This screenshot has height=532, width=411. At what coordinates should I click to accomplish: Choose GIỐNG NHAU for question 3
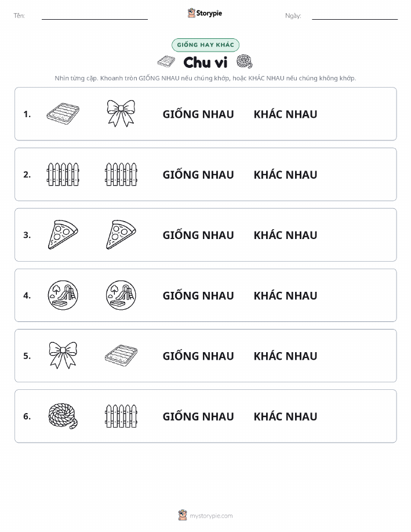(x=198, y=234)
